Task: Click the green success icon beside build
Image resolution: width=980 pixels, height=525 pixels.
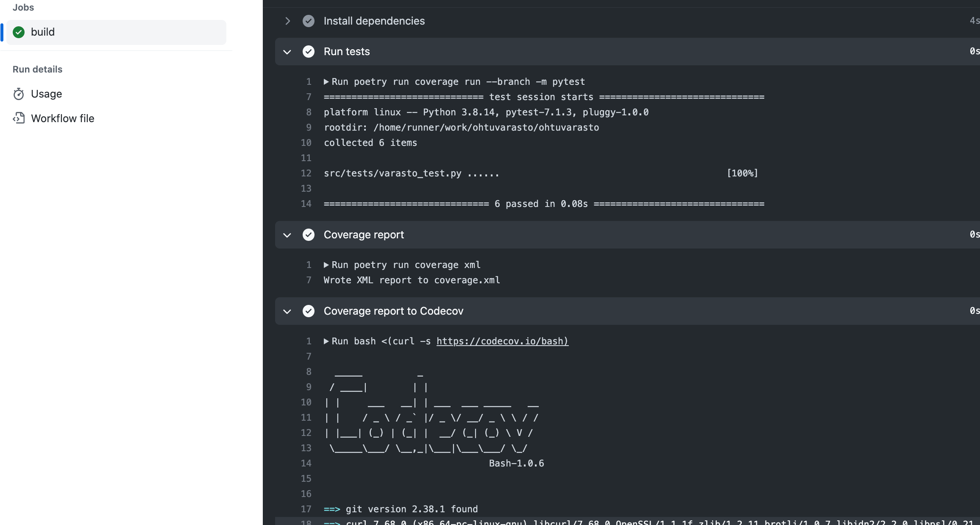Action: (19, 32)
